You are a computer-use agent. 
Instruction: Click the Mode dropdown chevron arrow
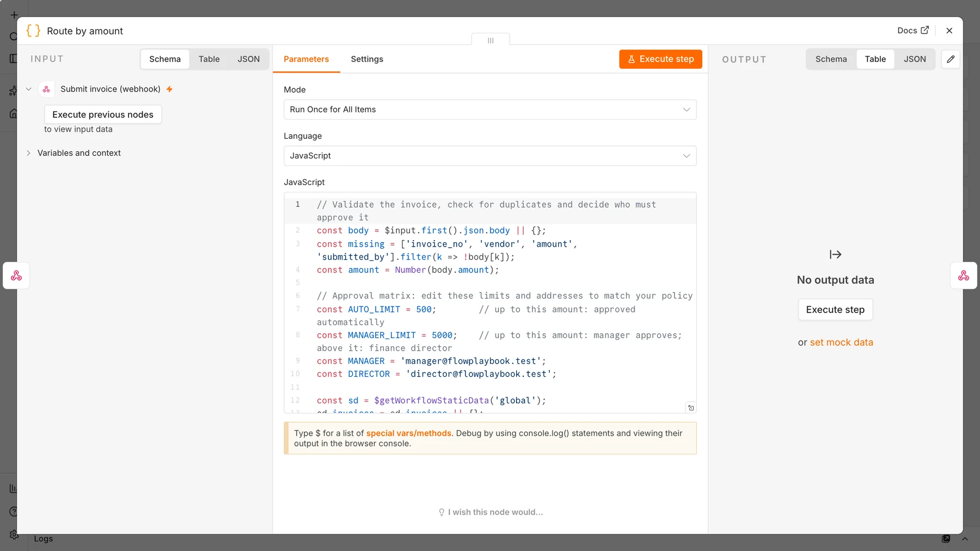pyautogui.click(x=686, y=109)
